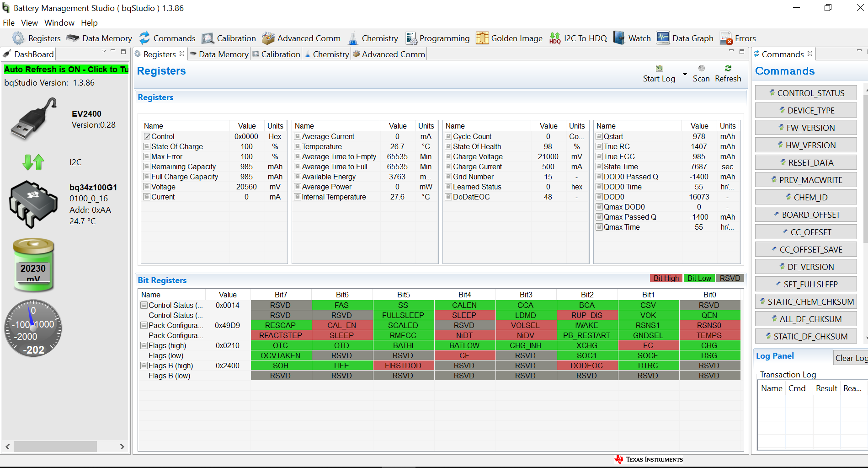Open Chemistry flask toolbar icon
Viewport: 868px width, 468px height.
click(x=353, y=38)
